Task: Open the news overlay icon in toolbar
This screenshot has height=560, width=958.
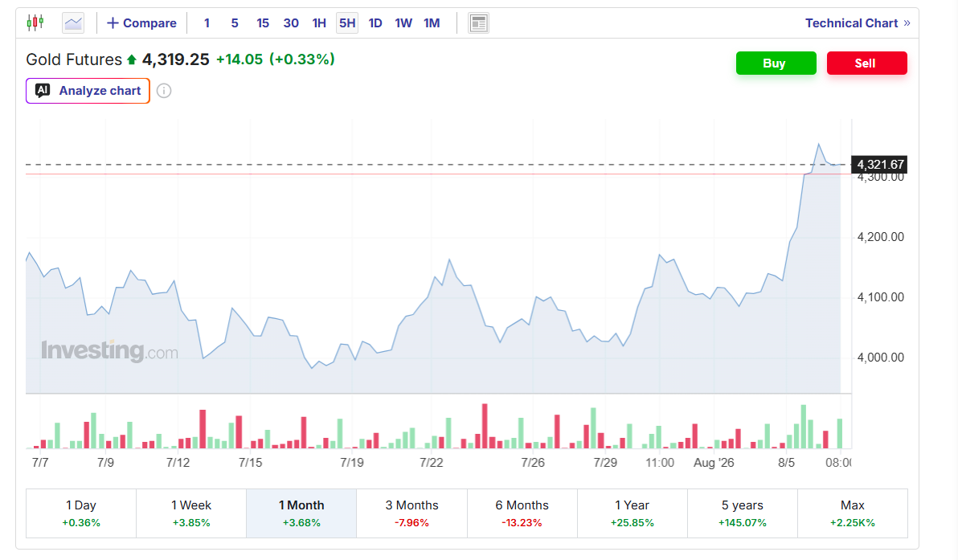Action: click(478, 23)
